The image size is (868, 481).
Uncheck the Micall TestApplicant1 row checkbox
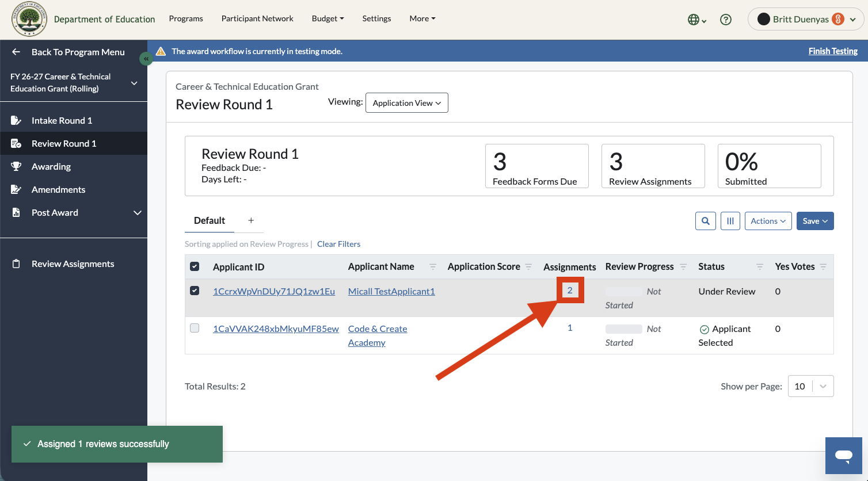195,291
